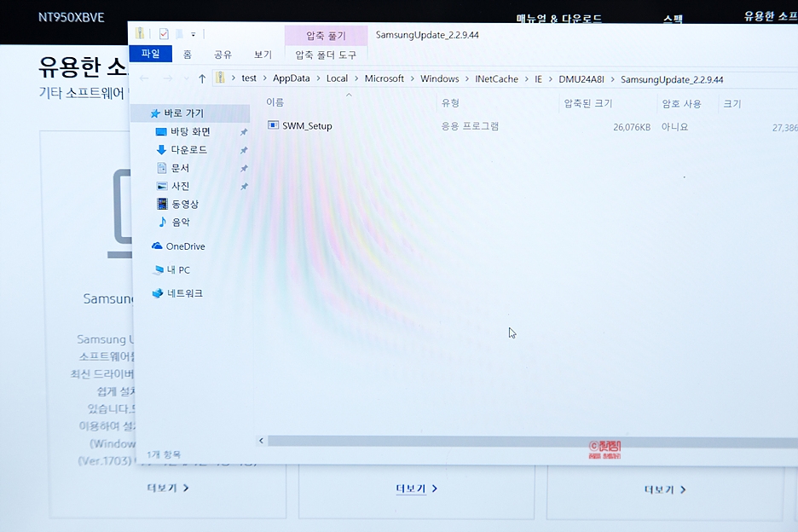Viewport: 798px width, 532px height.
Task: Click the 문서 document icon
Action: click(x=162, y=167)
